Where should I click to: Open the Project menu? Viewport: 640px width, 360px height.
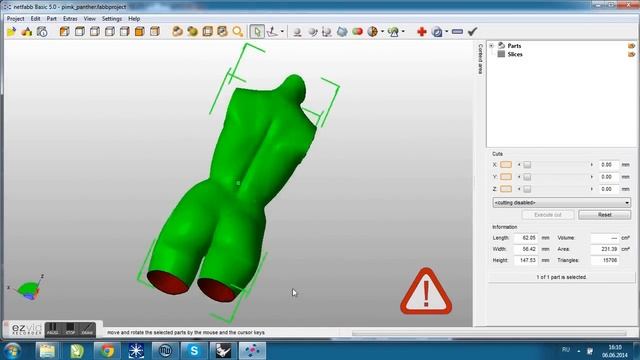click(x=16, y=19)
